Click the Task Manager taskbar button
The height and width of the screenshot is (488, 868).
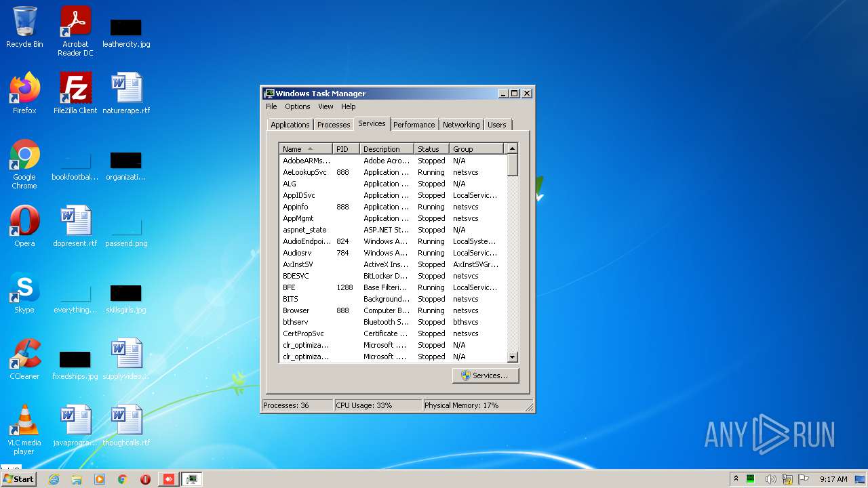(x=192, y=479)
